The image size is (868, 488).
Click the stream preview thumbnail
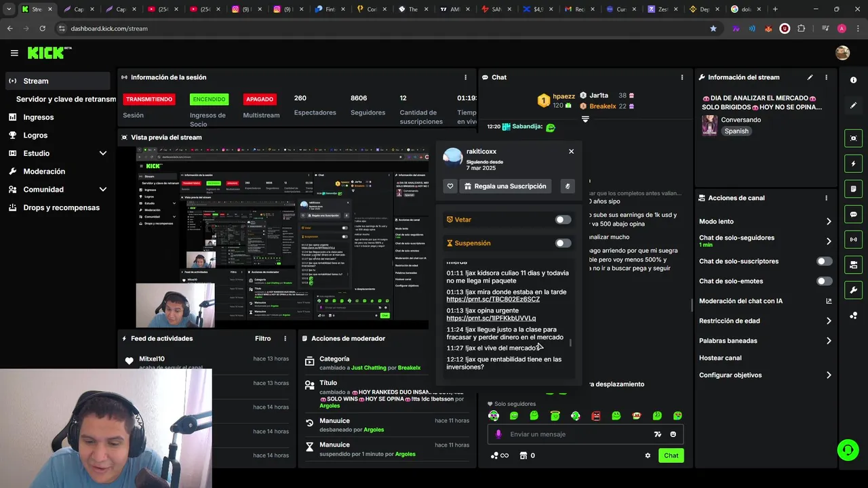click(x=282, y=237)
